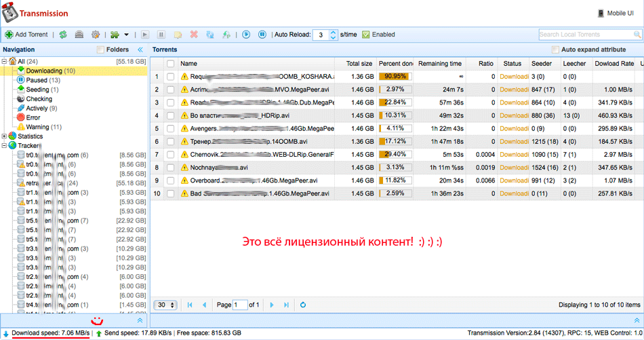Toggle the Auto Reload Enabled checkbox
Screen dimensions: 644x340
[x=366, y=34]
